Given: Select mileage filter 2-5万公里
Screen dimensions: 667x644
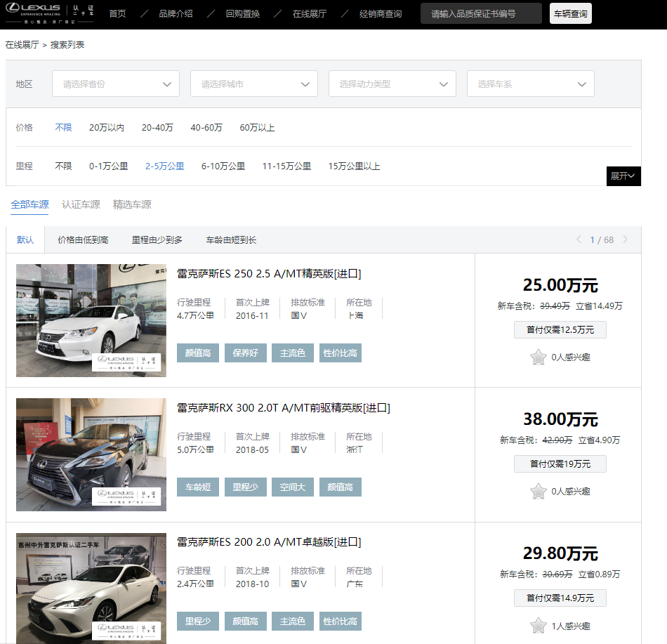Looking at the screenshot, I should [164, 166].
